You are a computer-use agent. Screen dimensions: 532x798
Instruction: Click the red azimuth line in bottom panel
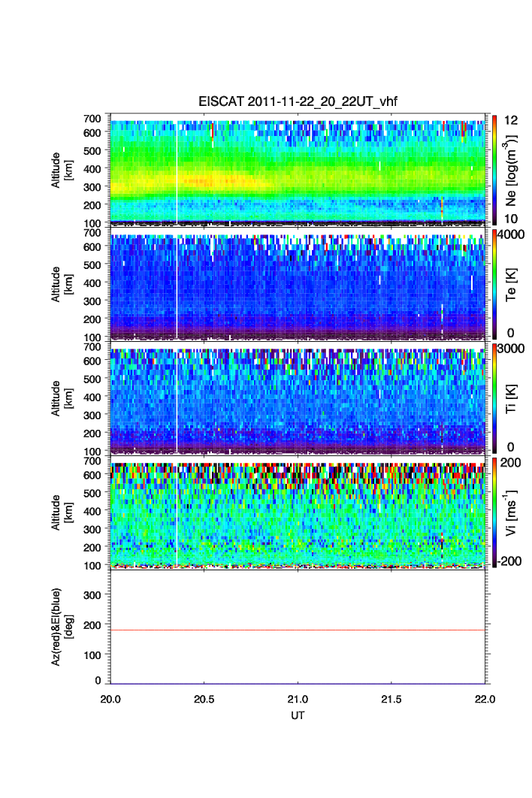(x=298, y=630)
